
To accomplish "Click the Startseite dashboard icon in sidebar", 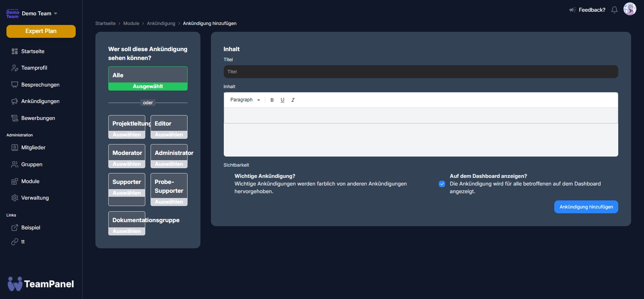I will 15,52.
